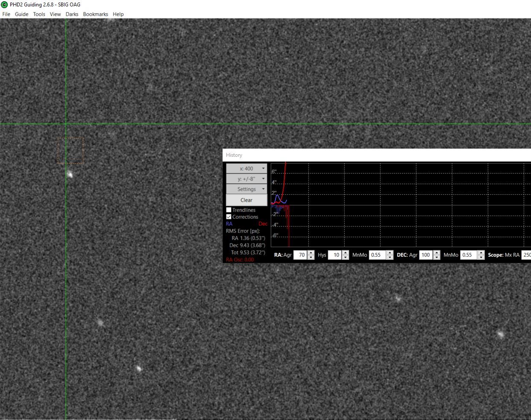The width and height of the screenshot is (531, 420).
Task: Decrease DEC Agr with the down arrow
Action: point(437,257)
